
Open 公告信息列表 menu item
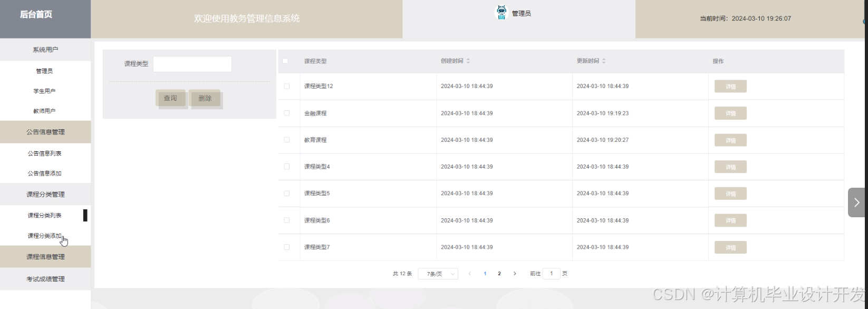[x=44, y=153]
